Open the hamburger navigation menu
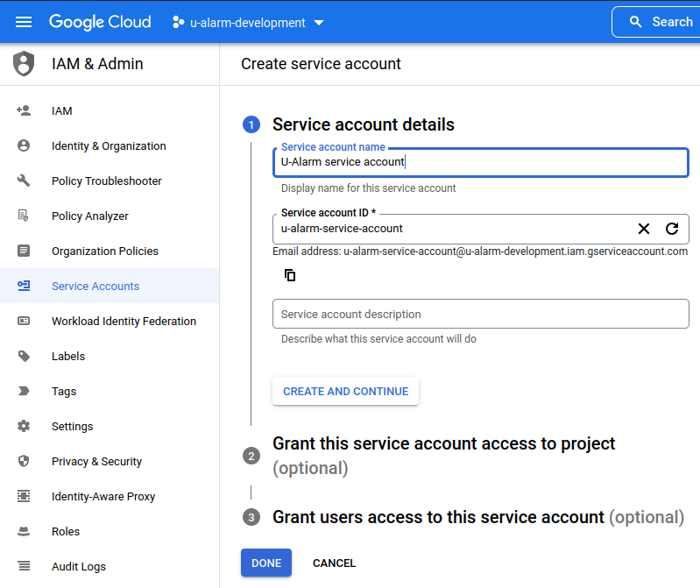 [x=24, y=22]
